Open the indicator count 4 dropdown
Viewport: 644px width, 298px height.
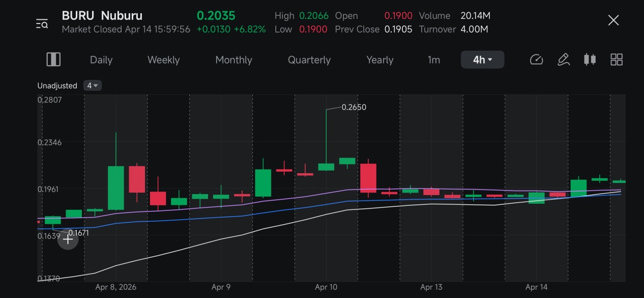point(93,86)
